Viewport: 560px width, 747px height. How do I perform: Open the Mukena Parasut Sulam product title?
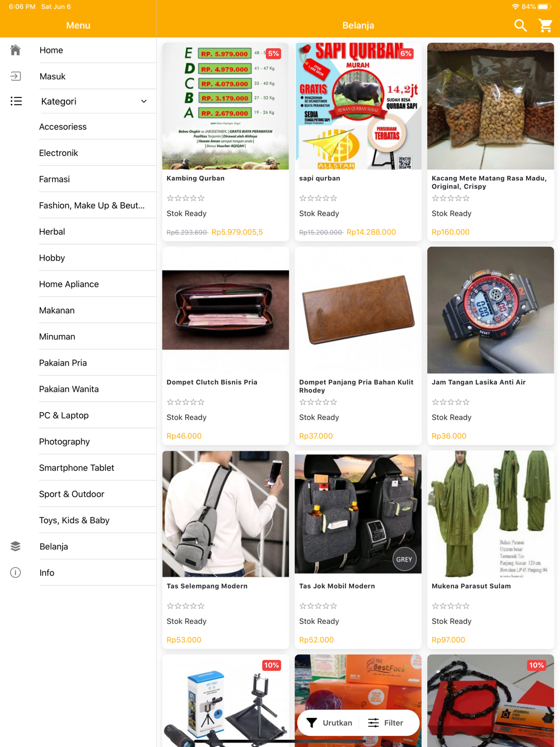471,586
